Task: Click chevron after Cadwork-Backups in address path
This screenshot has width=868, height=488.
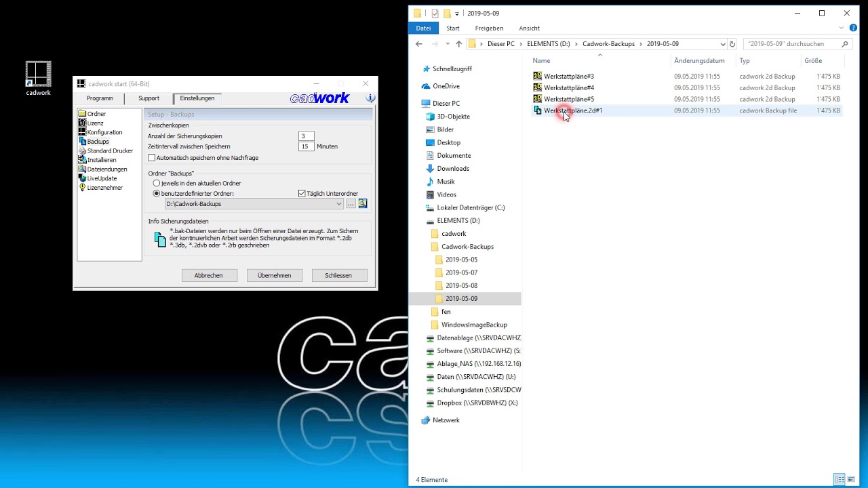Action: click(641, 44)
